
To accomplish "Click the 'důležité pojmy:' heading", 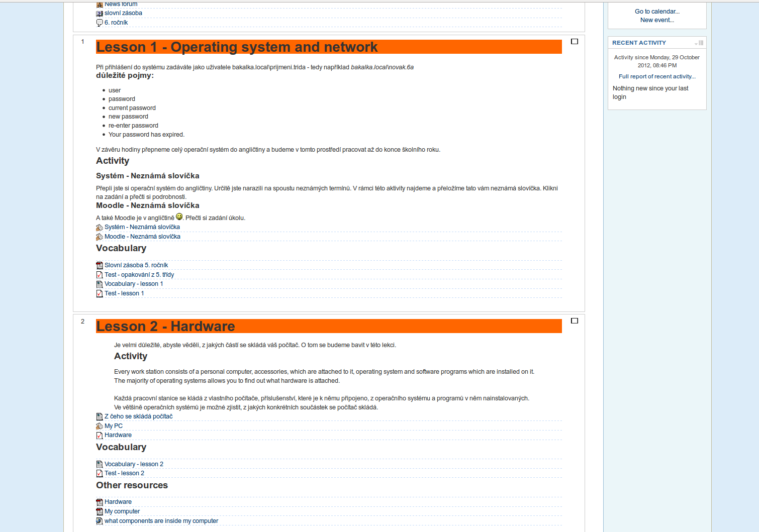I will [125, 76].
